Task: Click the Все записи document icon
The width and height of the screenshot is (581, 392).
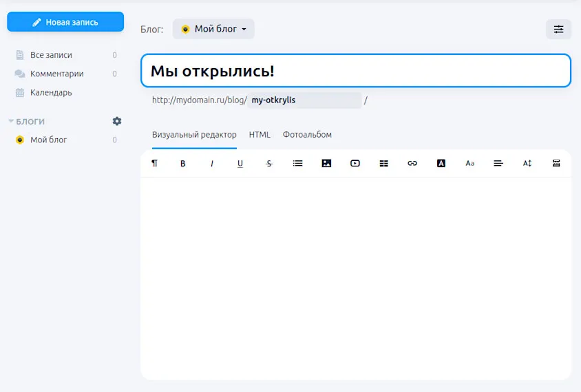Action: pyautogui.click(x=20, y=55)
